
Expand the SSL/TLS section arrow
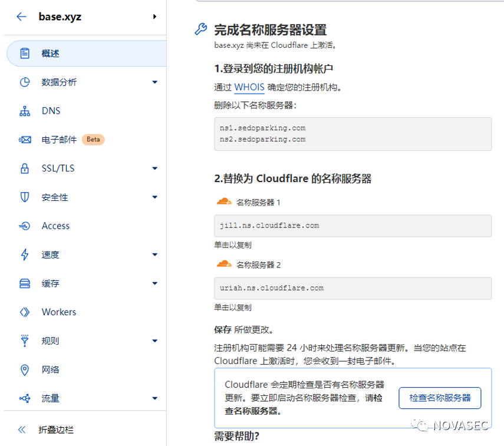tap(154, 169)
